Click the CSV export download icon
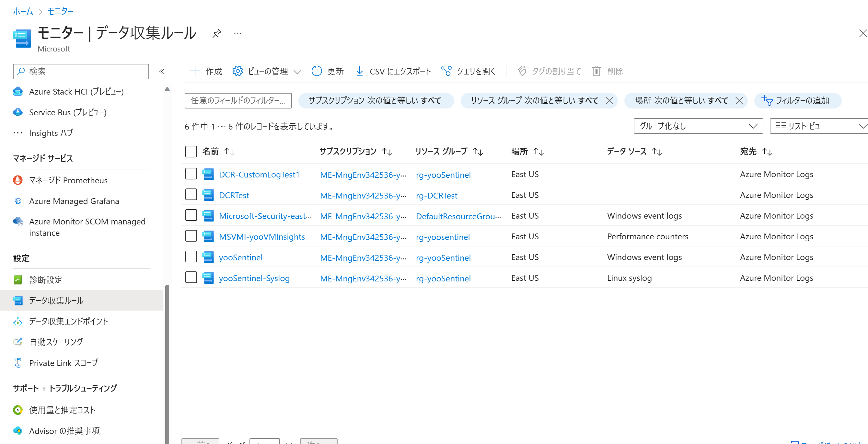This screenshot has width=868, height=444. [x=359, y=71]
